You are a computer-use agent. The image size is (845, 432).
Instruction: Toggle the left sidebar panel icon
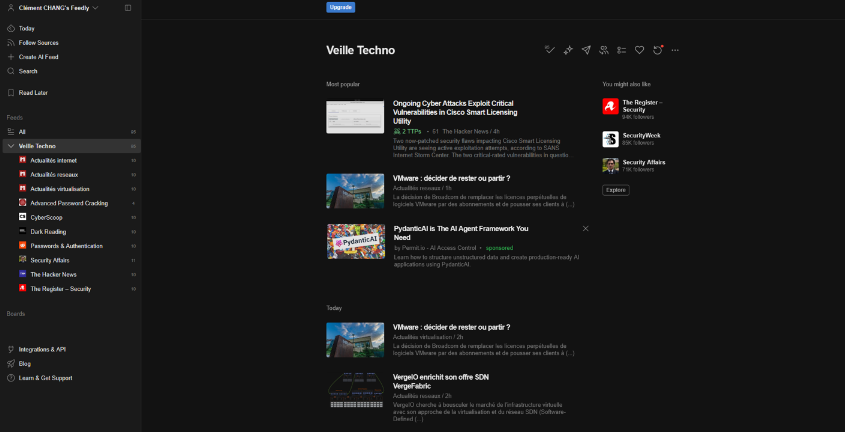(128, 8)
